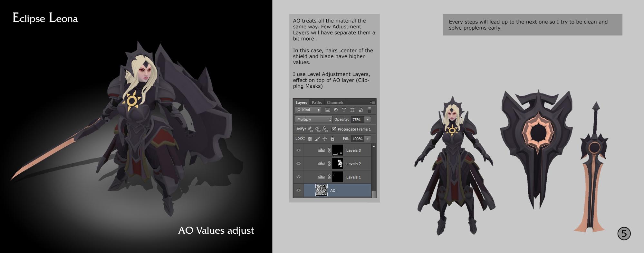Screen dimensions: 644x253
Task: Click the smart object filter icon
Action: point(360,110)
